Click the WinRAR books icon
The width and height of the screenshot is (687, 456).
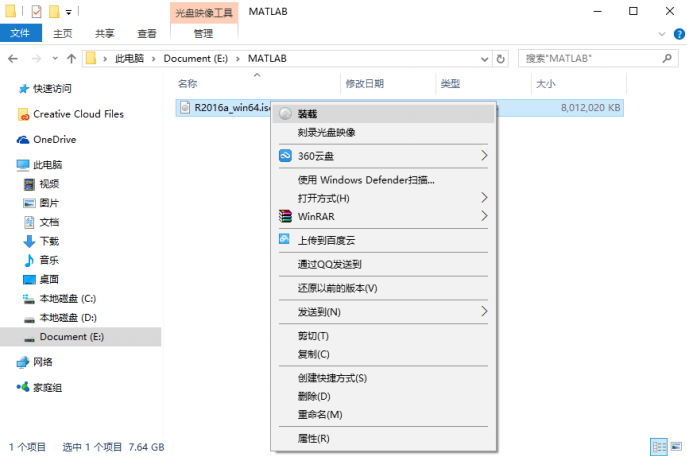[285, 216]
